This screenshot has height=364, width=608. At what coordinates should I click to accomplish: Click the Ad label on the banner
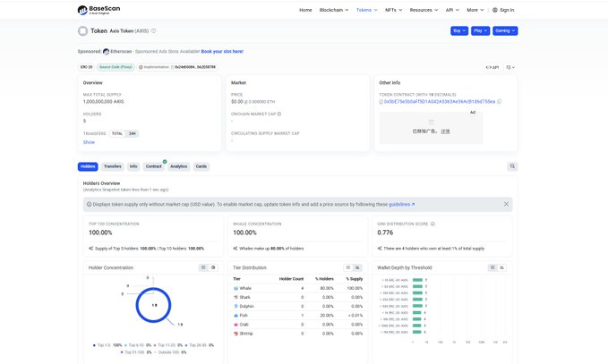[473, 113]
